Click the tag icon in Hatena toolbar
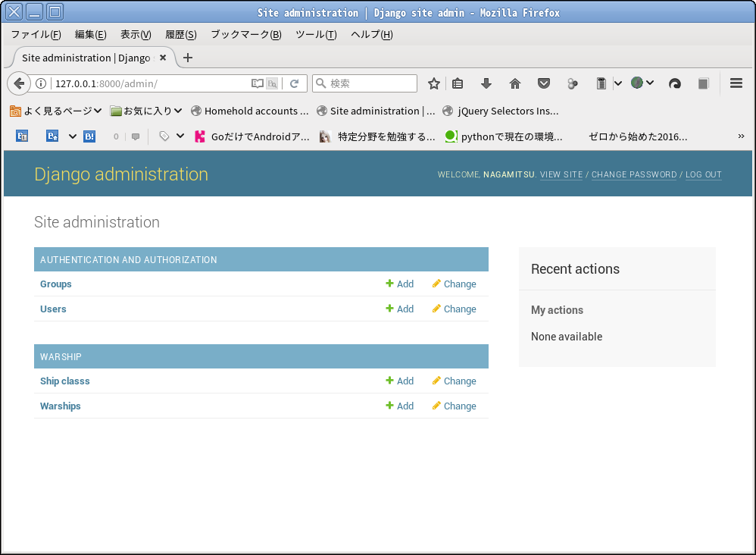 164,136
